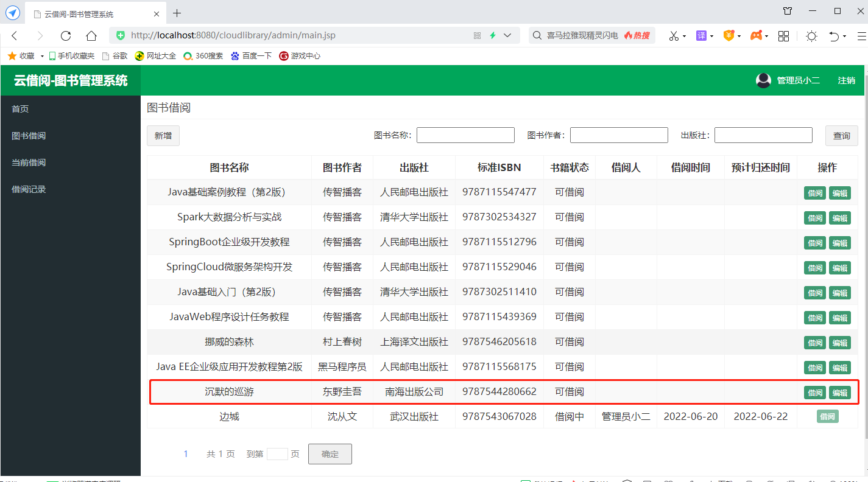Click 注销 to log out

[847, 80]
